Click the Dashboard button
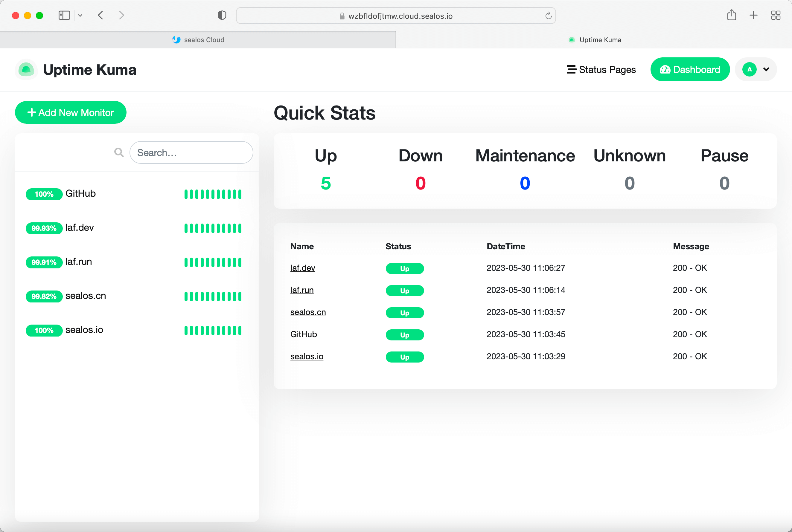The width and height of the screenshot is (792, 532). click(690, 70)
